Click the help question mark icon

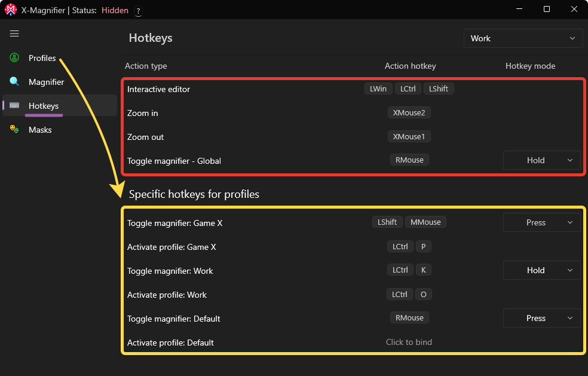pos(138,11)
